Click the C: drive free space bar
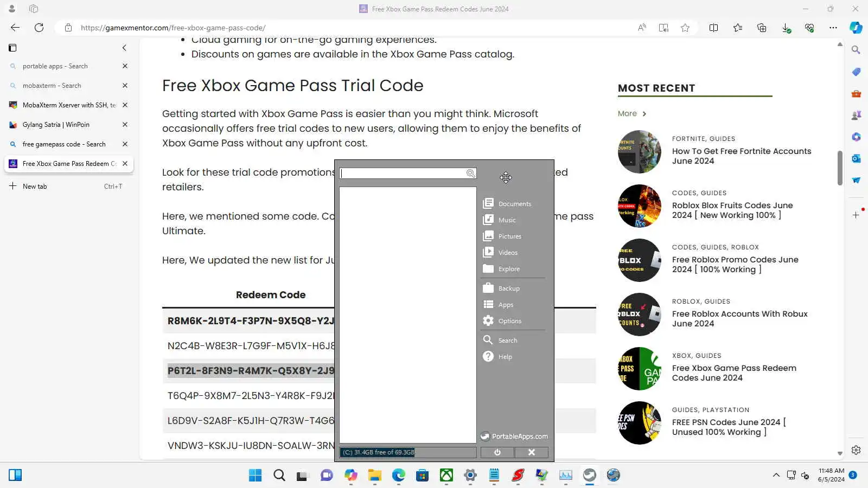This screenshot has width=868, height=488. 408,452
